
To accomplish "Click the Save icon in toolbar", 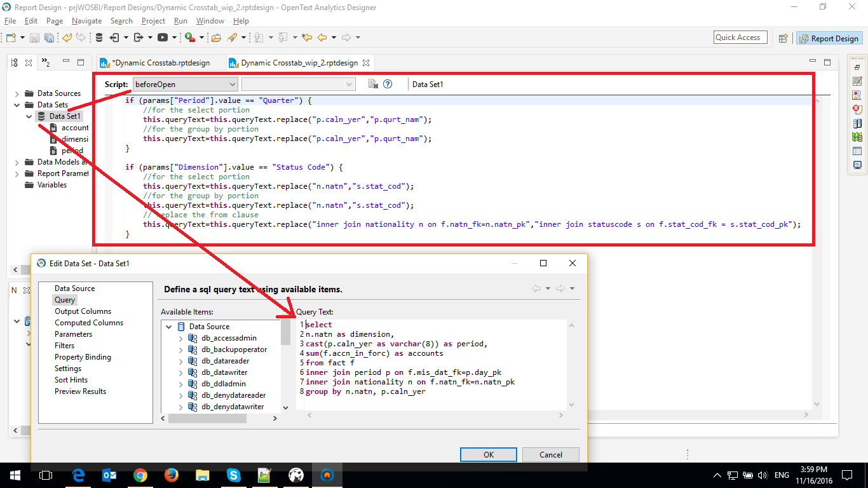I will [34, 37].
